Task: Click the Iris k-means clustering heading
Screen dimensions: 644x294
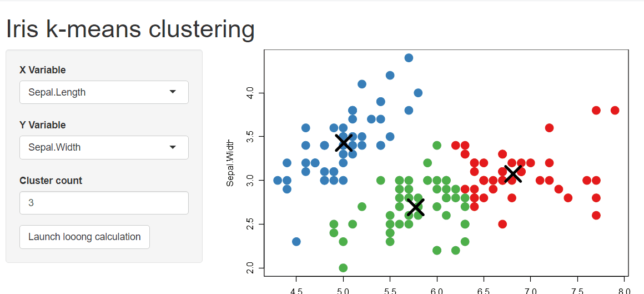Action: point(130,29)
